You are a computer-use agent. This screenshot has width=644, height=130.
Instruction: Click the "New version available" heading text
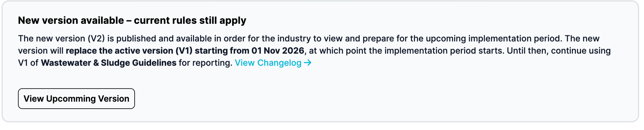coord(71,20)
